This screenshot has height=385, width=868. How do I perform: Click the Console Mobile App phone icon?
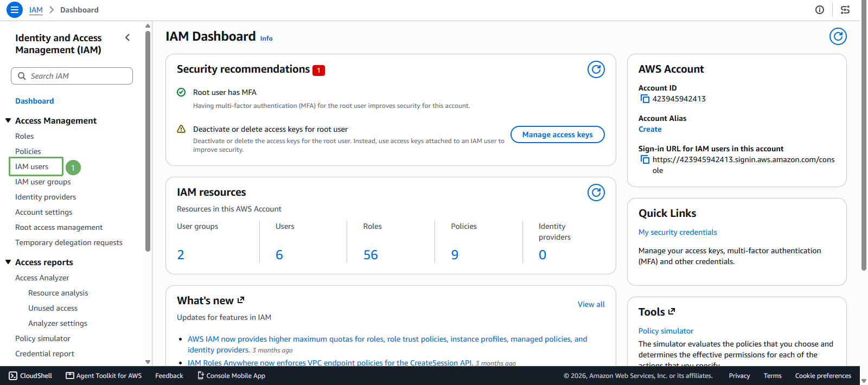(201, 376)
